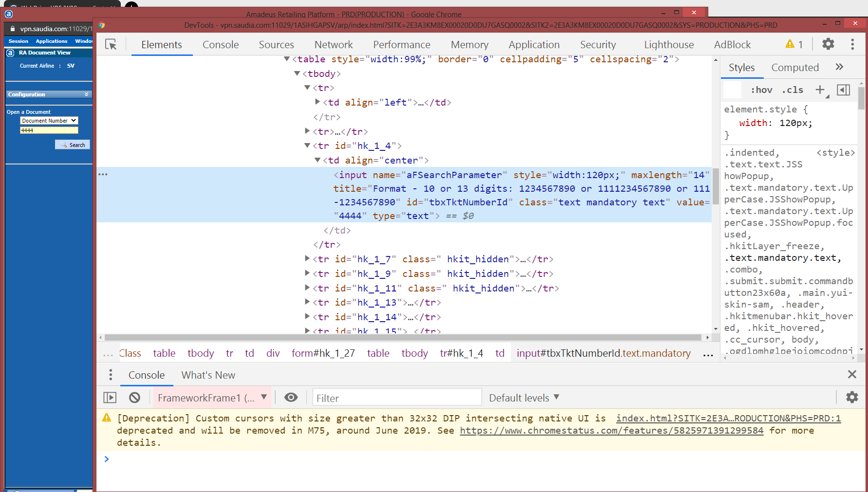This screenshot has height=492, width=868.
Task: Show more Styles pane tabs chevron
Action: [x=839, y=67]
